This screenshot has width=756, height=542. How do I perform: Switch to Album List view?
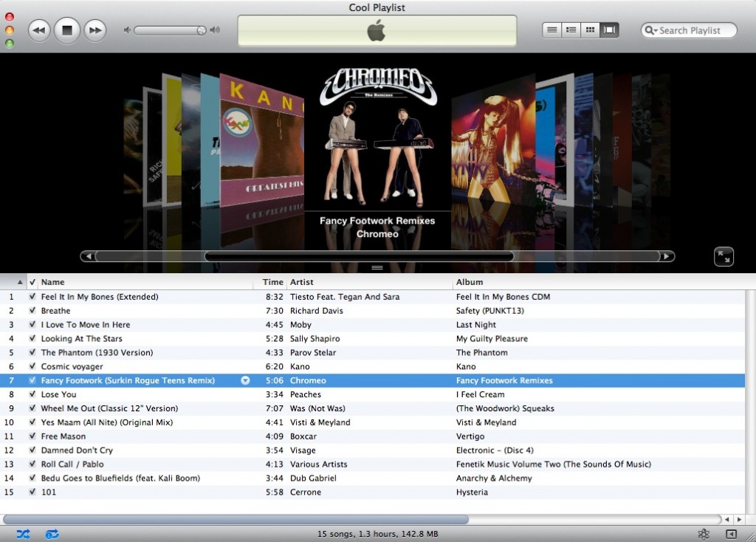570,30
